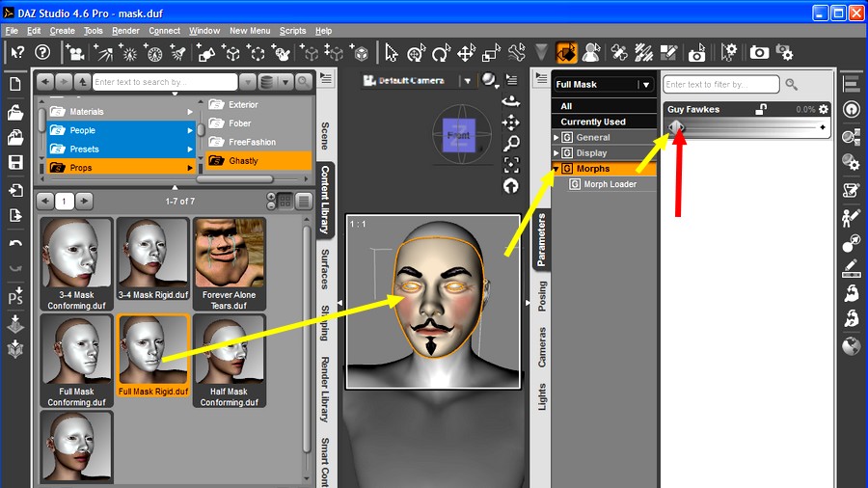The image size is (868, 488).
Task: Expand the Presets folder arrow
Action: (x=190, y=149)
